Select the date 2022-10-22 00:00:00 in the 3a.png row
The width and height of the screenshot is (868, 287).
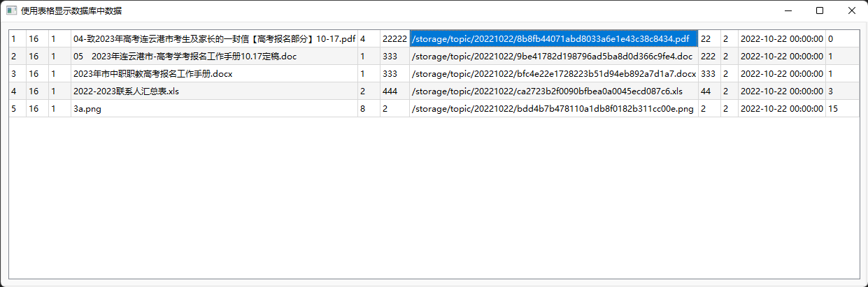point(782,109)
